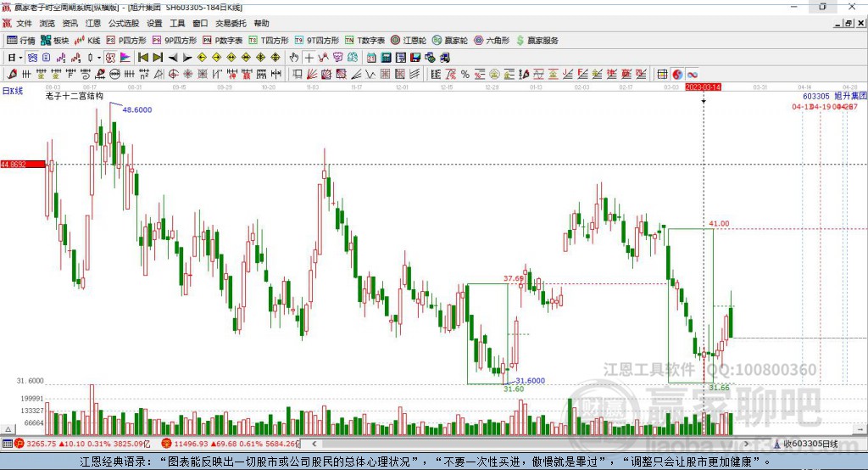Image resolution: width=868 pixels, height=470 pixels.
Task: Open the calculator icon
Action: (386, 58)
